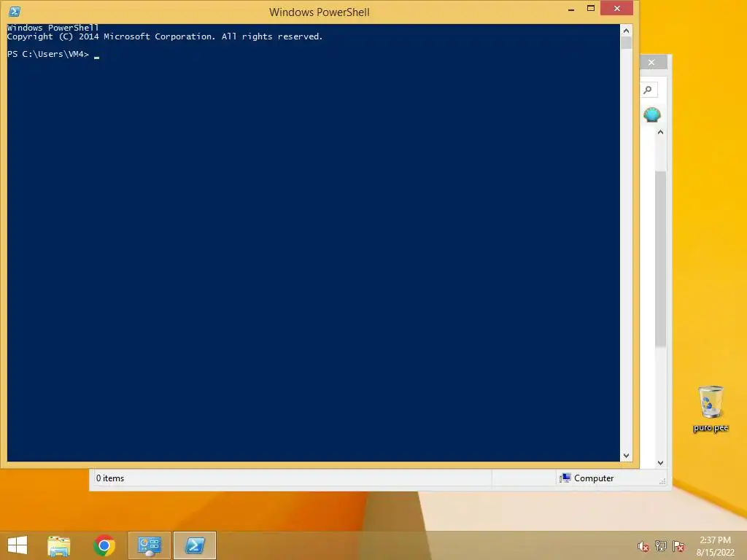747x560 pixels.
Task: Open File Explorer from the taskbar
Action: click(58, 545)
